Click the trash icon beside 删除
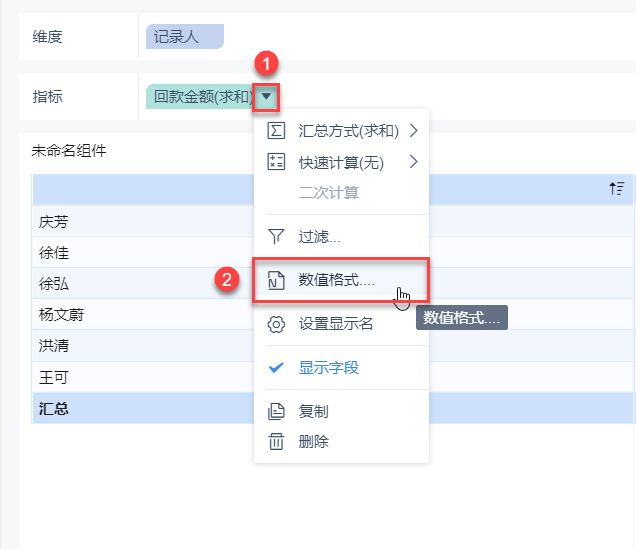The image size is (636, 549). pyautogui.click(x=277, y=441)
